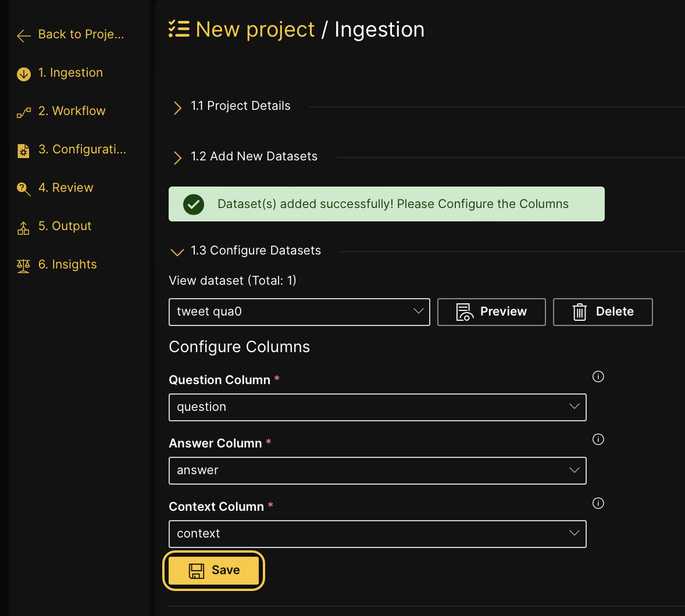Click the Insights balance-scale icon

[x=23, y=266]
